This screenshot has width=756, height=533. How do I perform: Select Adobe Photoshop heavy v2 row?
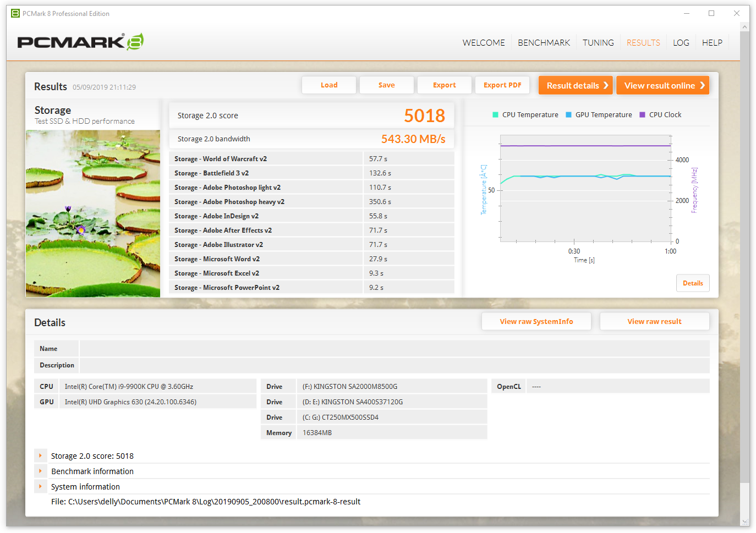pos(311,202)
